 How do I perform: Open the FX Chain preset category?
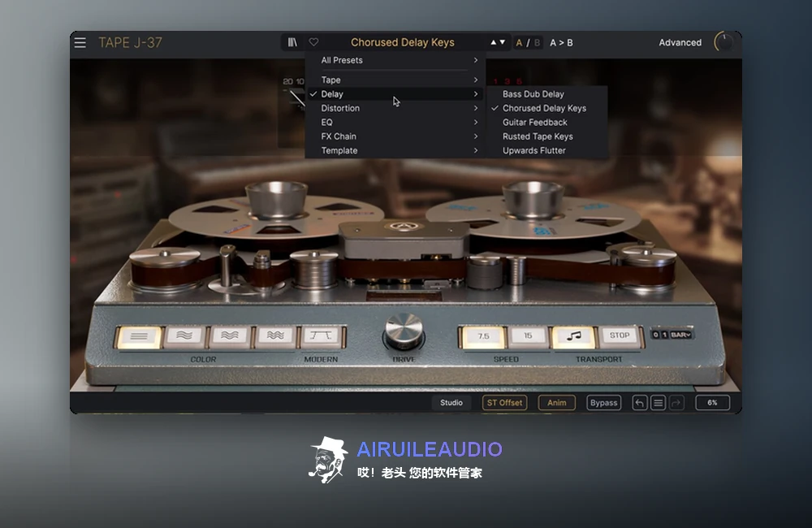pos(396,136)
